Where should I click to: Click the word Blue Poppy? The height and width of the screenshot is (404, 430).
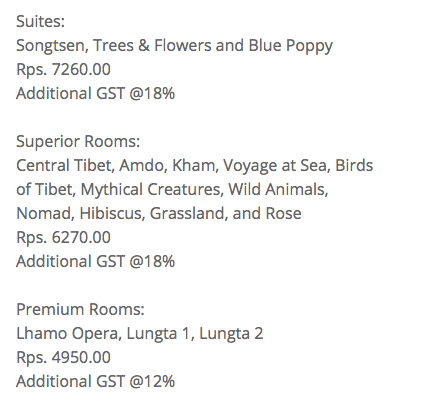pos(291,46)
